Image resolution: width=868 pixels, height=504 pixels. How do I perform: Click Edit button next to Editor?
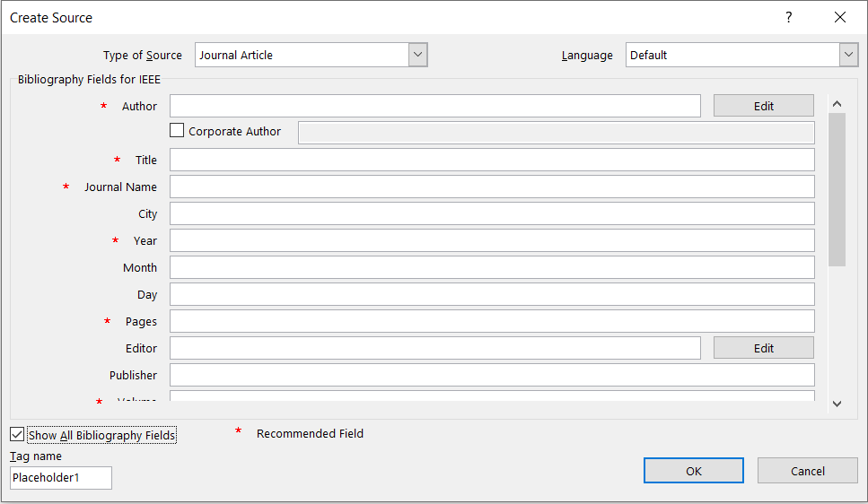click(763, 348)
